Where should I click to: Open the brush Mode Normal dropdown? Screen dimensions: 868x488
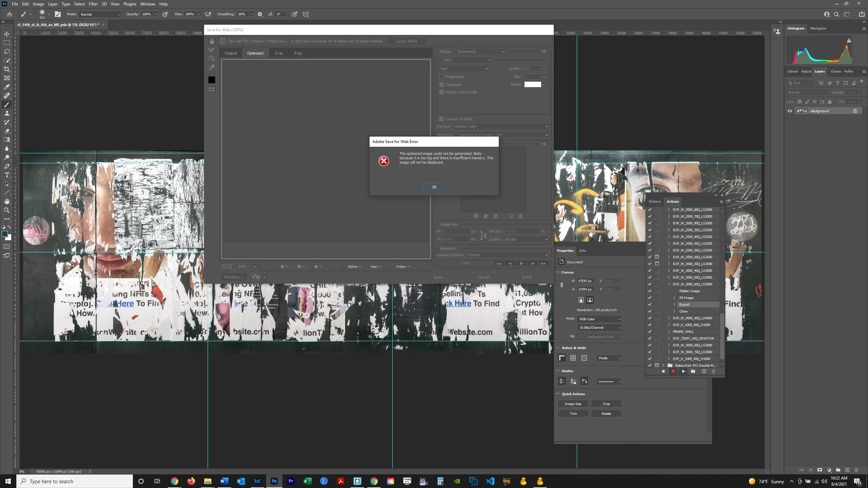click(100, 14)
